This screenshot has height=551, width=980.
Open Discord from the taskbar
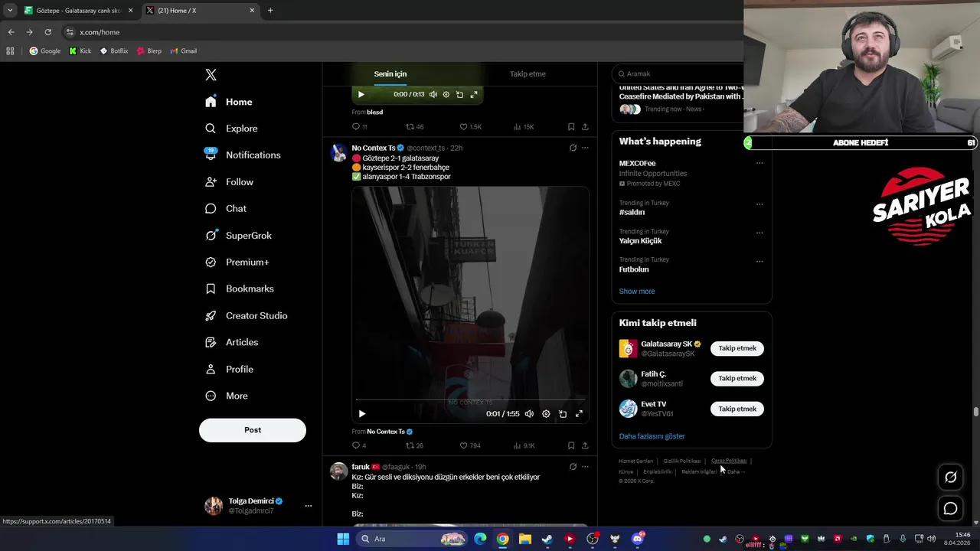(x=638, y=539)
